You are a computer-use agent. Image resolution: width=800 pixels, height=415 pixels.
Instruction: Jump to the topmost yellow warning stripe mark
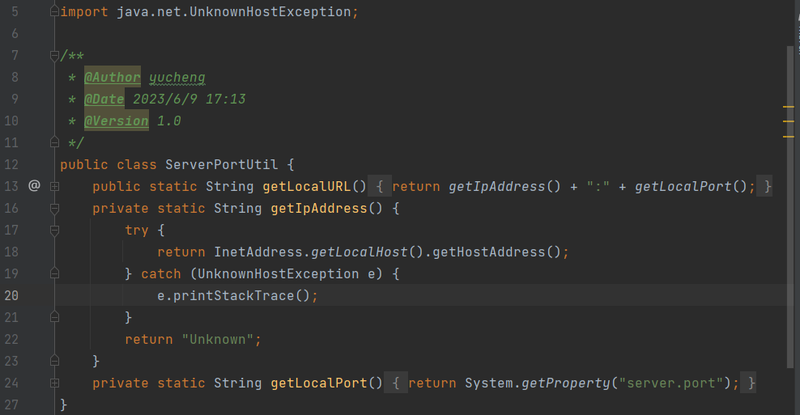788,107
